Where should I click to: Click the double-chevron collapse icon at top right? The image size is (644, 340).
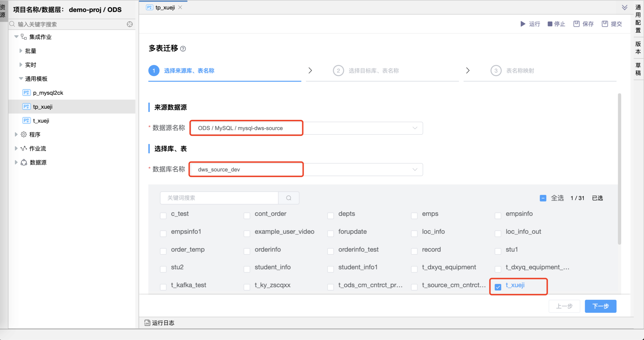point(624,7)
